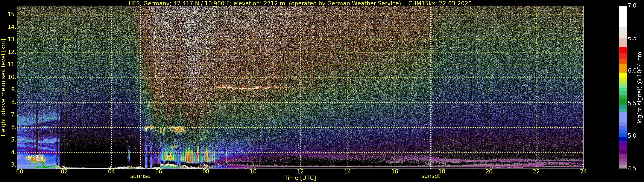The height and width of the screenshot is (182, 644).
Task: Click the "9." height axis tick label
Action: point(13,90)
